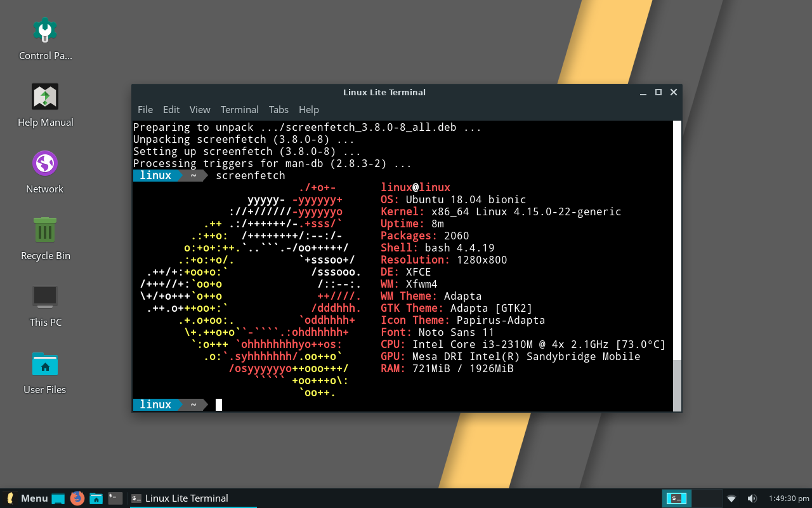Click the terminal vertical scrollbar handle

pyautogui.click(x=677, y=385)
